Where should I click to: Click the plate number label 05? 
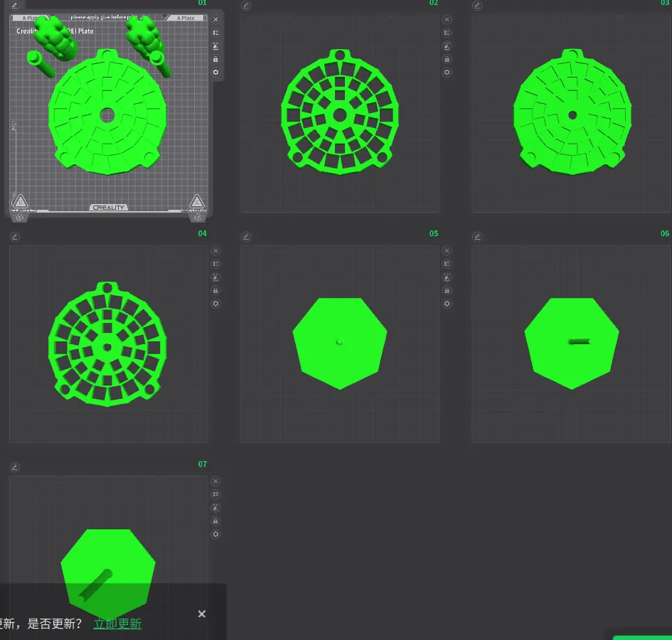pos(434,233)
